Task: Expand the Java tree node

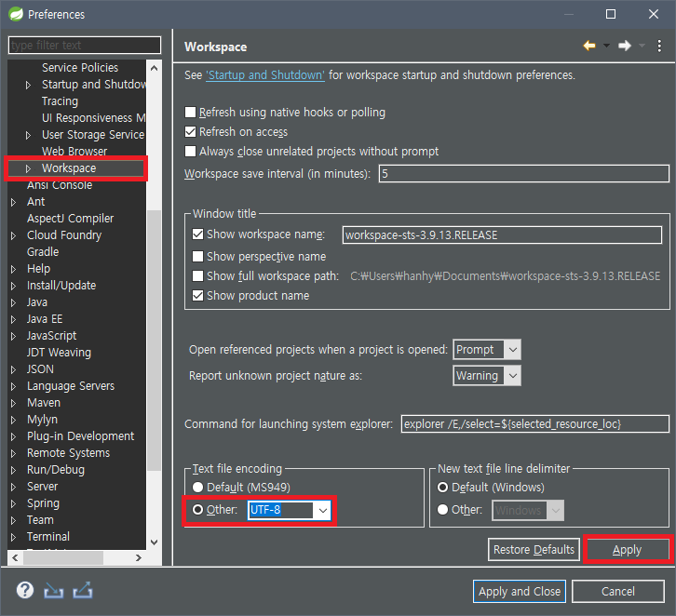Action: (13, 302)
